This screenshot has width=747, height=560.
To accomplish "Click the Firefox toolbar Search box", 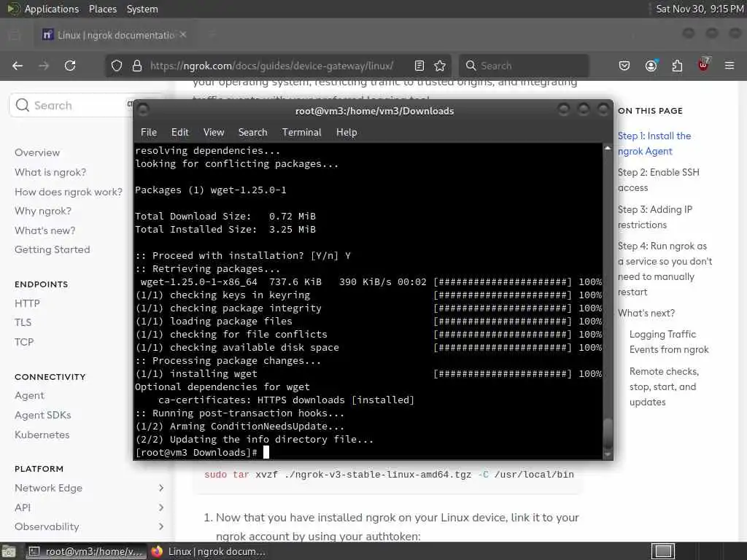I will [524, 66].
